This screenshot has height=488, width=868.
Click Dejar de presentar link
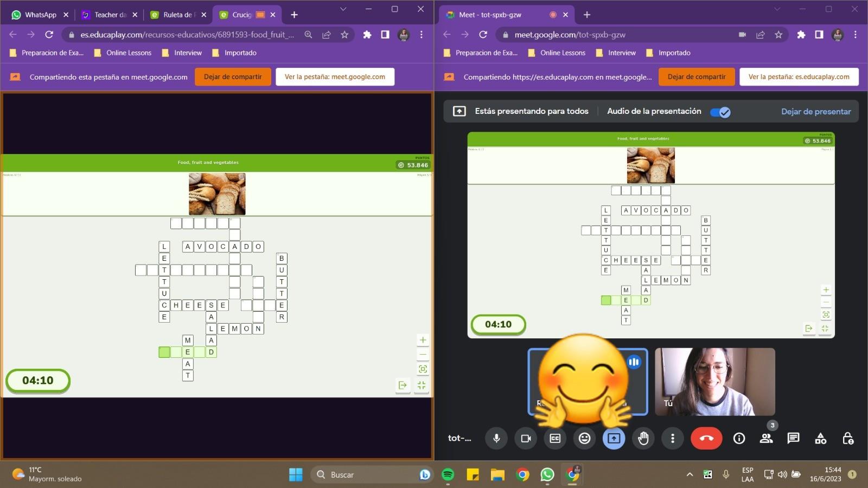[815, 111]
